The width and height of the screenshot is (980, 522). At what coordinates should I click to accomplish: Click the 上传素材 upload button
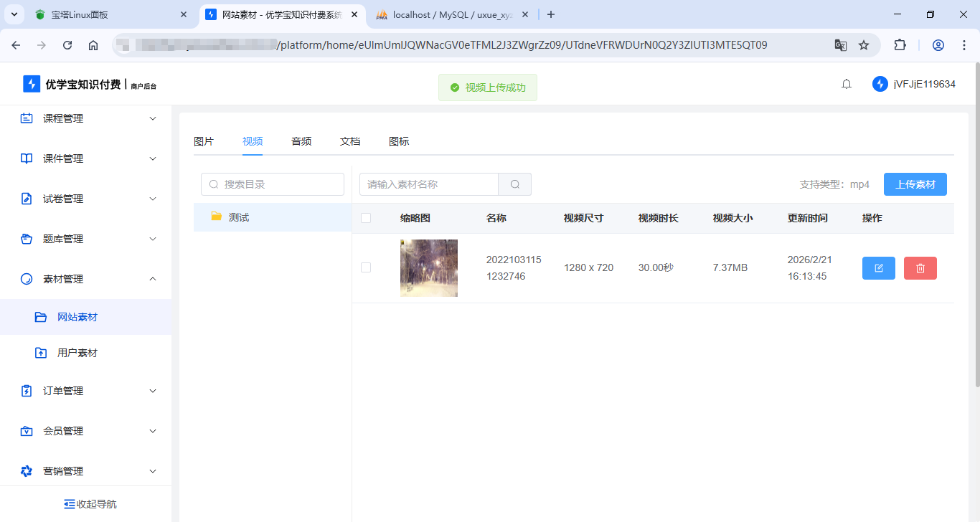pyautogui.click(x=915, y=184)
